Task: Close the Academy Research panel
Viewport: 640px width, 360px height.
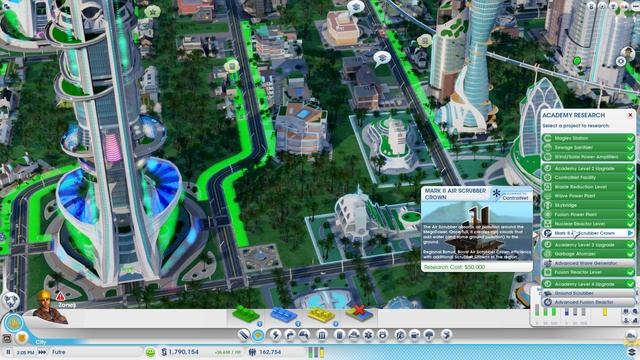Action: (x=630, y=115)
